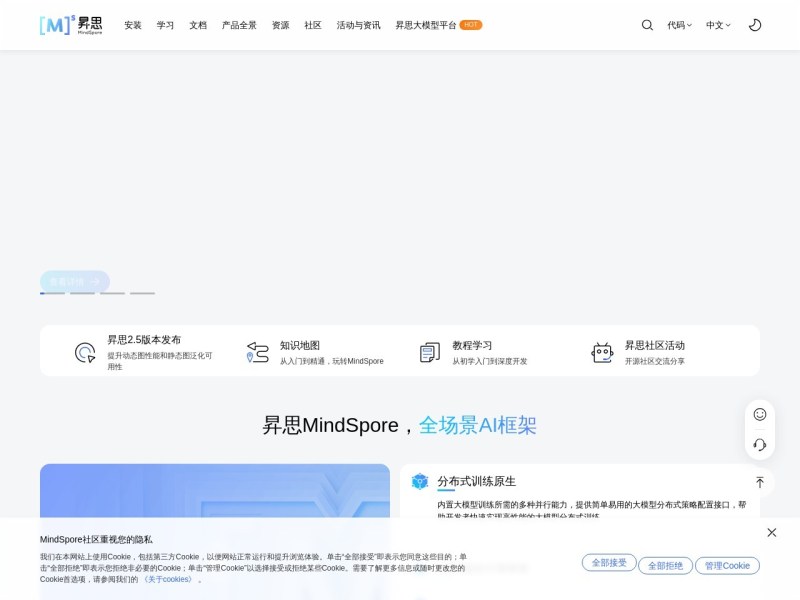Open the headset support icon
Screen dimensions: 800x600
coord(760,444)
